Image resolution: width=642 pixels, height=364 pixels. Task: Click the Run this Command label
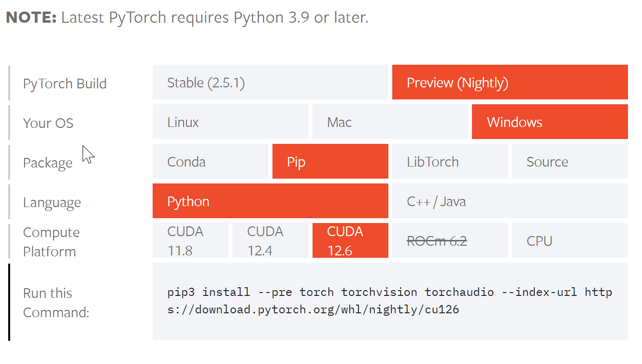pyautogui.click(x=56, y=303)
